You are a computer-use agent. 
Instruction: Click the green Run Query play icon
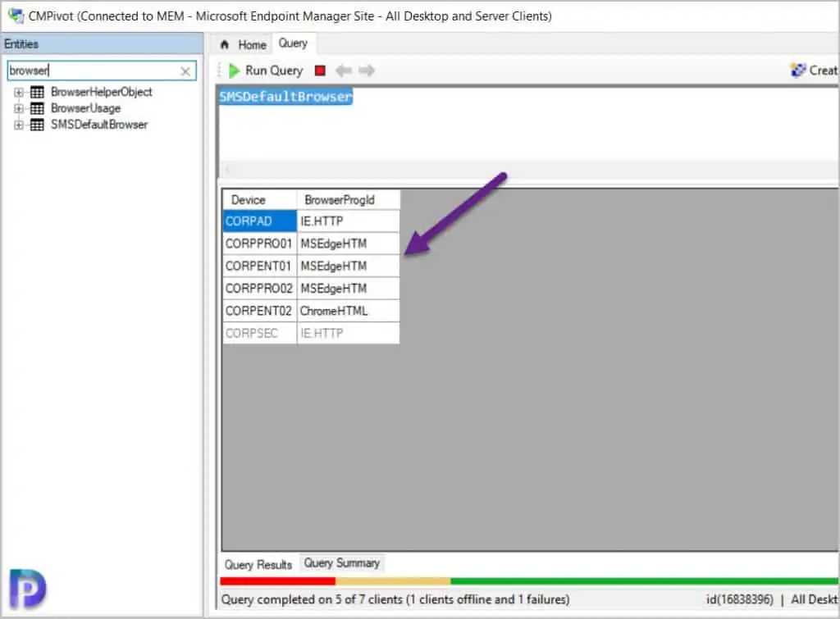(x=234, y=71)
